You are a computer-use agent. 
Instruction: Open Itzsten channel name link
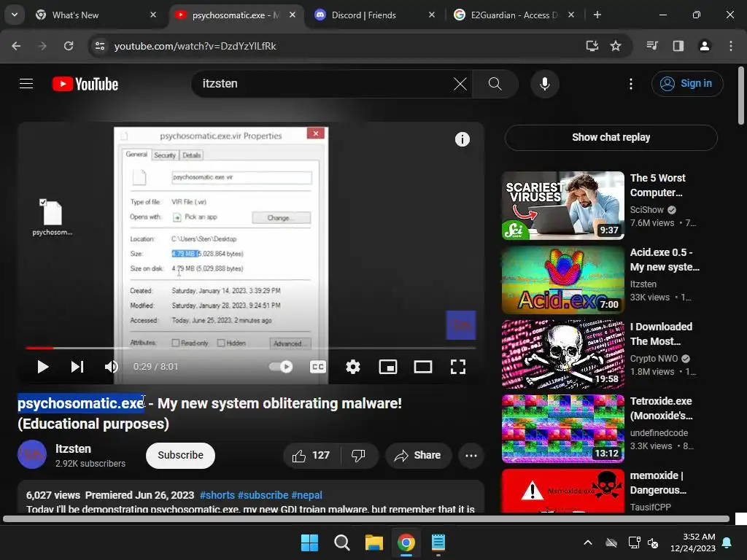pos(73,448)
